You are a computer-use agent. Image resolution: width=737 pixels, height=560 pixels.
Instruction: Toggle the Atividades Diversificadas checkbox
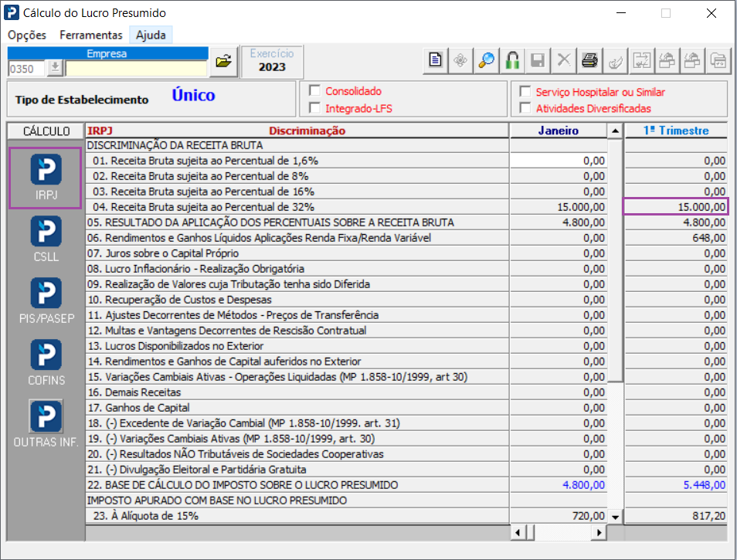point(525,108)
